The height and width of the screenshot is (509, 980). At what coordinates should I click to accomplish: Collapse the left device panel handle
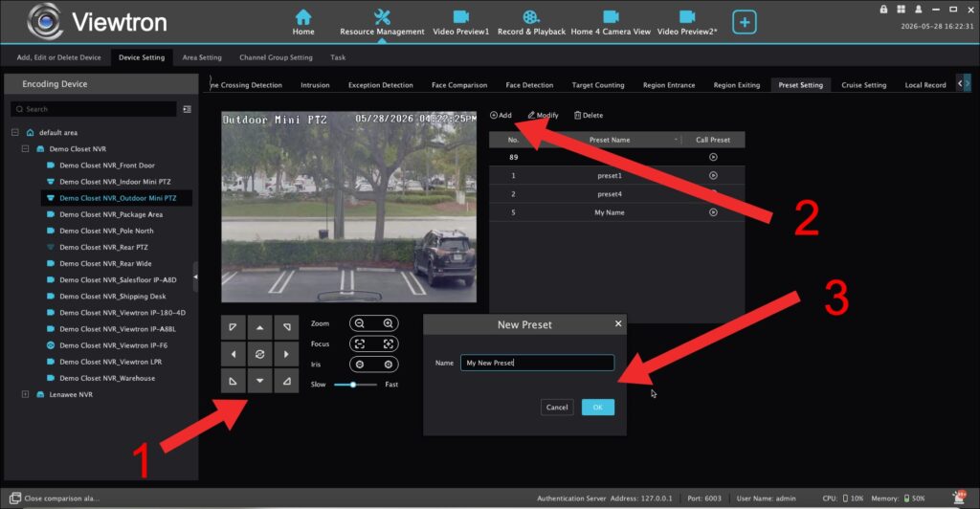point(195,277)
